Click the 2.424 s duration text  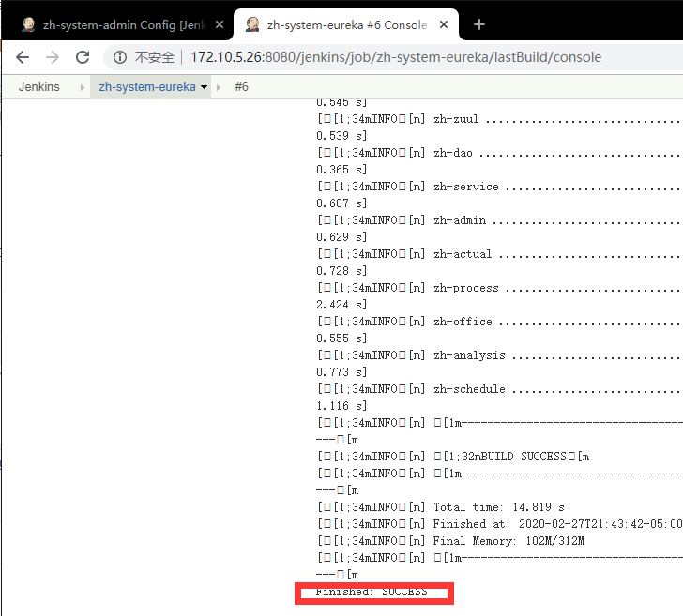341,305
